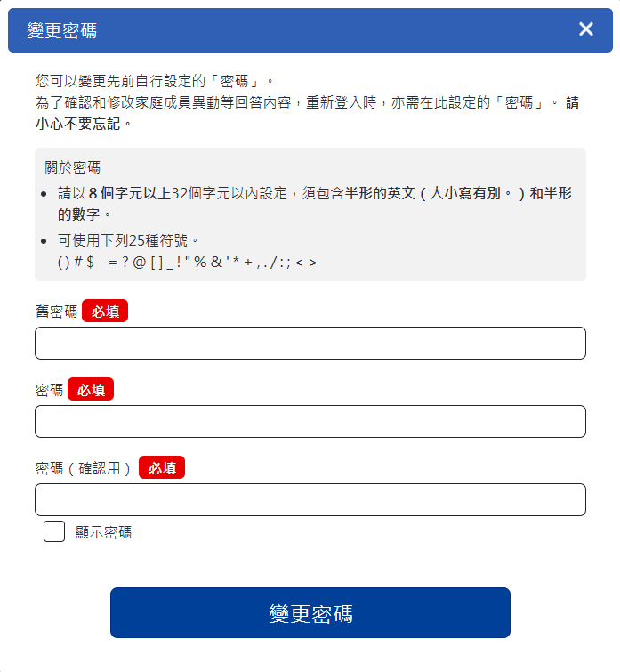Image resolution: width=620 pixels, height=672 pixels.
Task: Click the 顯示密碼 label text
Action: tap(103, 532)
